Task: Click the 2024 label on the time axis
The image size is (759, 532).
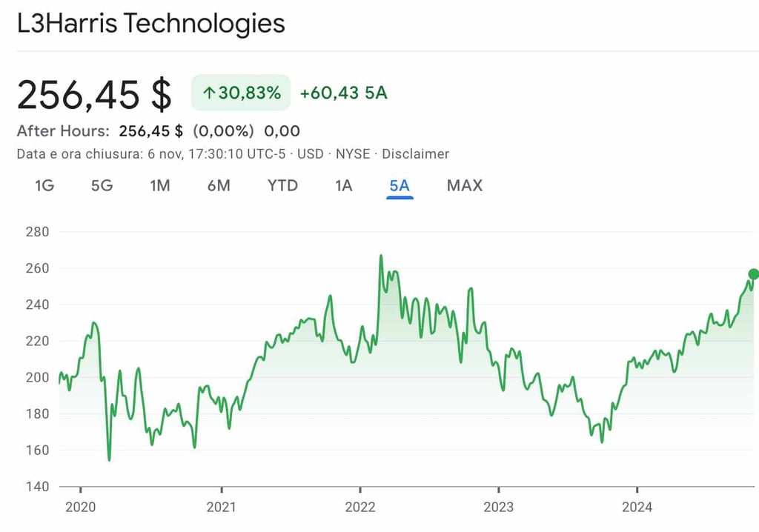Action: 637,508
